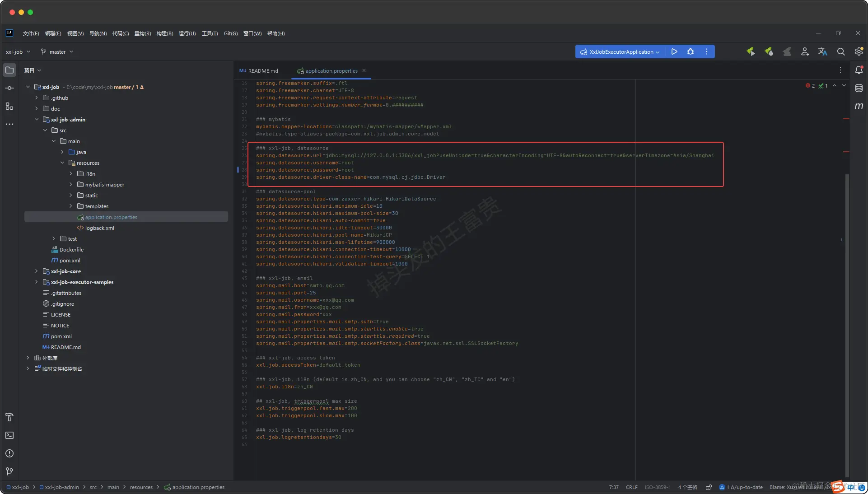The height and width of the screenshot is (494, 868).
Task: Collapse the xxl-job-admin module folder
Action: [x=37, y=120]
